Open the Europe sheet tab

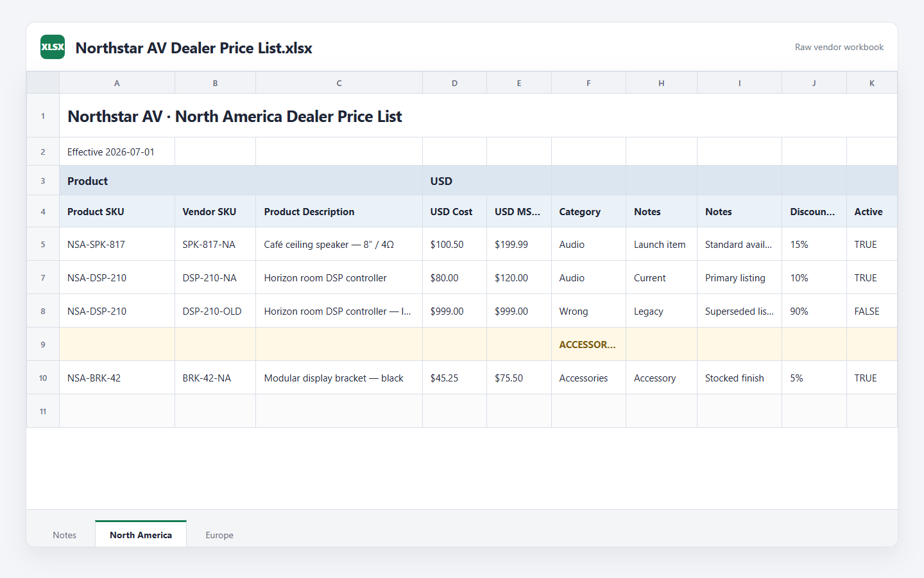[219, 534]
